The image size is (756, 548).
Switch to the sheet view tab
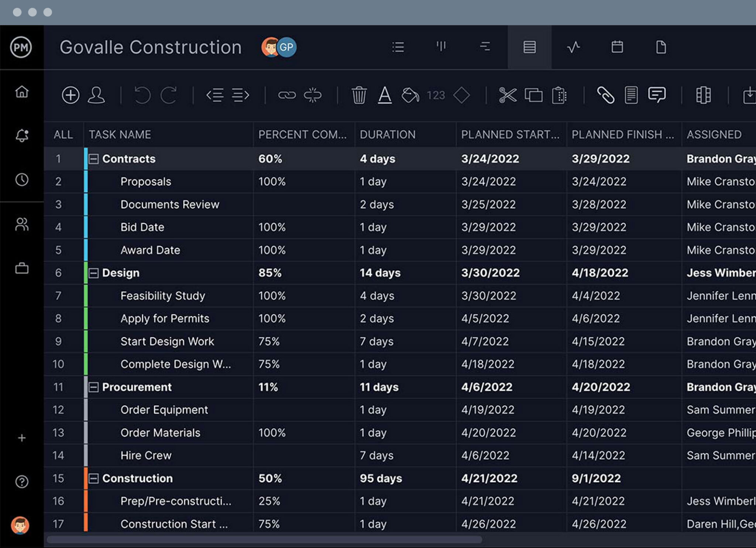coord(529,47)
